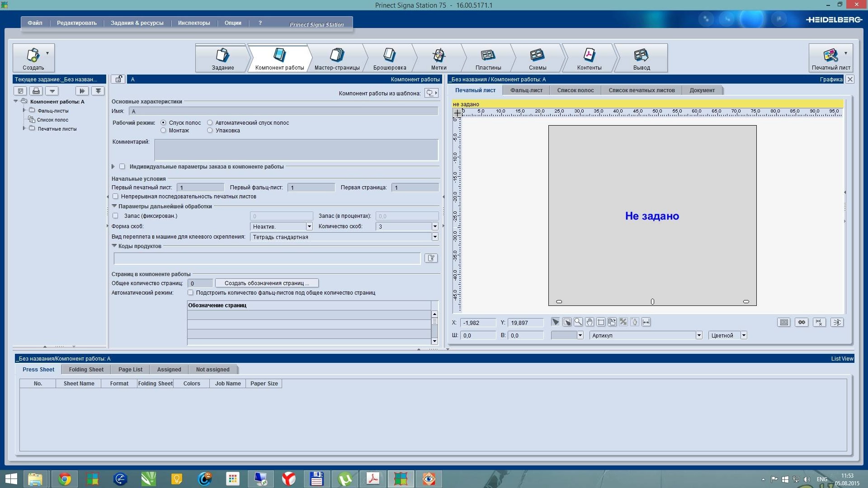The height and width of the screenshot is (488, 868).
Task: Select Спуск полос radio button
Action: click(x=163, y=122)
